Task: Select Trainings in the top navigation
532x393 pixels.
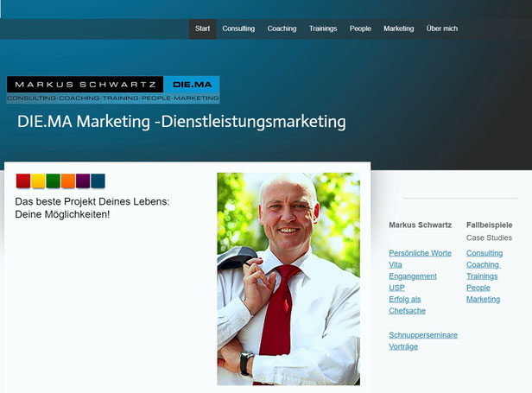Action: [323, 29]
